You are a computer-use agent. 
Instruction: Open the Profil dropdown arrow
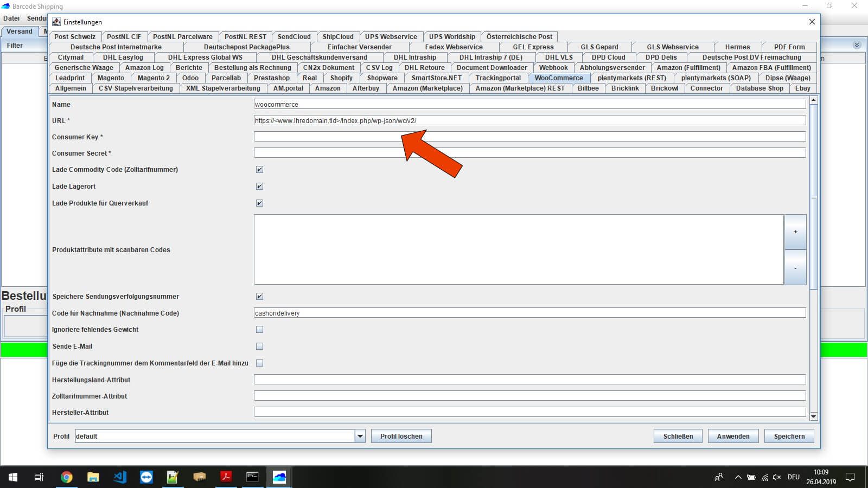coord(360,436)
